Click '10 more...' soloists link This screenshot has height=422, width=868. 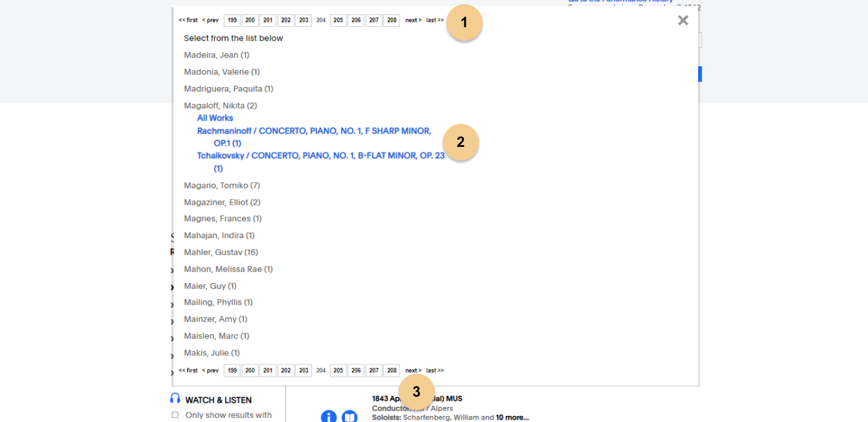pyautogui.click(x=512, y=417)
